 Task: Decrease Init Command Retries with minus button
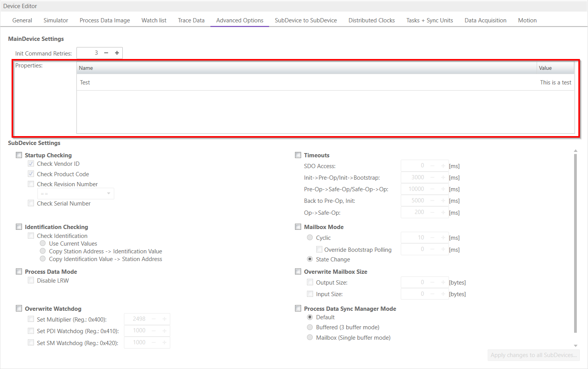pos(106,53)
